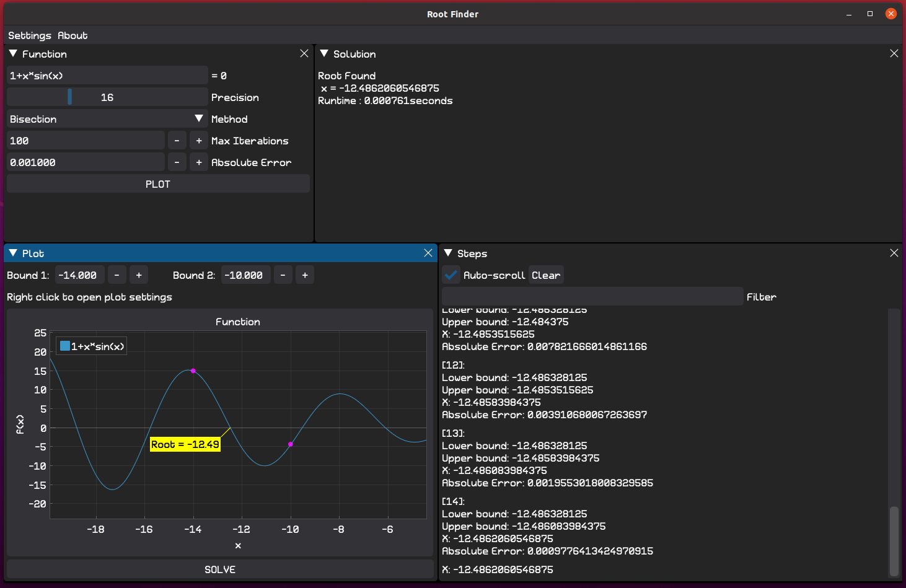Edit the Bound 2 value field
This screenshot has height=588, width=906.
(x=245, y=275)
